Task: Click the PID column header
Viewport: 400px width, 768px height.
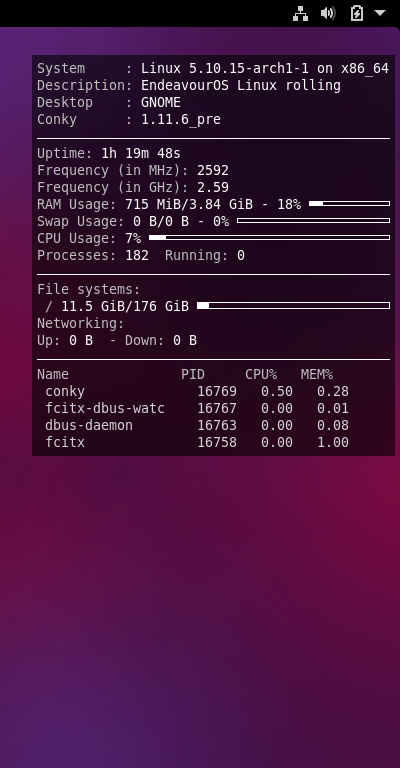Action: click(193, 374)
